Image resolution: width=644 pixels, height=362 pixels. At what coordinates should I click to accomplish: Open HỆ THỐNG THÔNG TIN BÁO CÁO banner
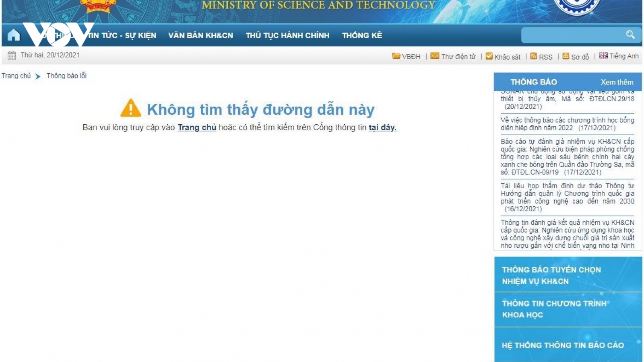coord(568,345)
